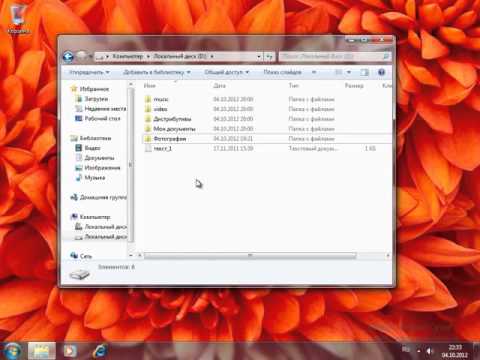Show hidden toolbar commands via the chevron

314,72
